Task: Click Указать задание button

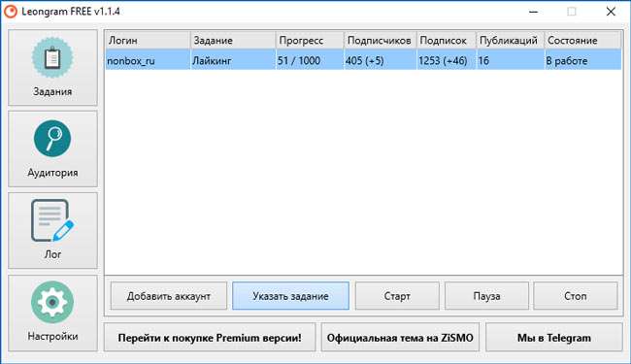Action: [290, 296]
